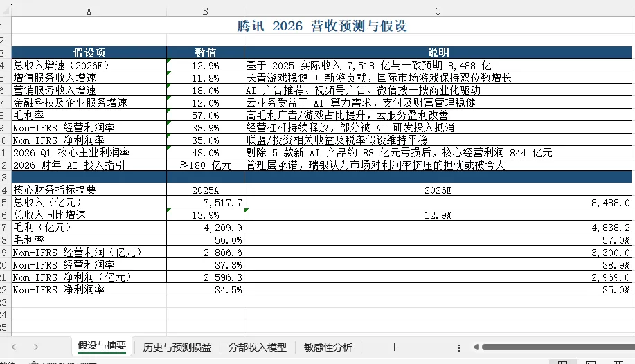Select cell 总收入增速（2026E）
The image size is (635, 364).
[89, 65]
